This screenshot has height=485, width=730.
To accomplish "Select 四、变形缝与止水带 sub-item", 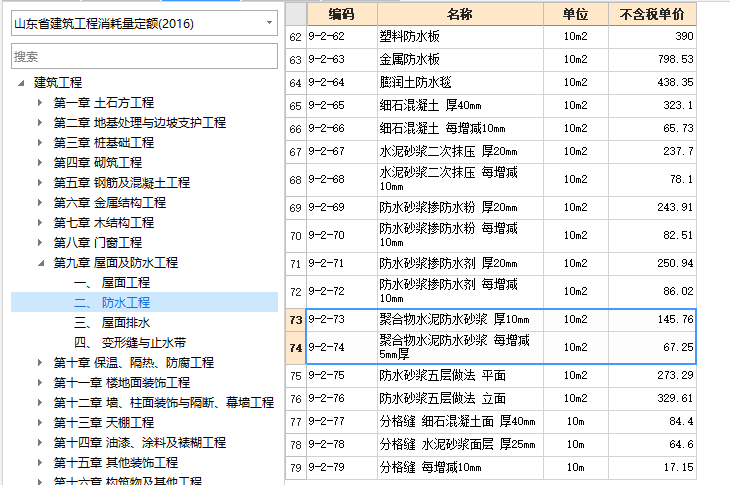I will click(130, 343).
